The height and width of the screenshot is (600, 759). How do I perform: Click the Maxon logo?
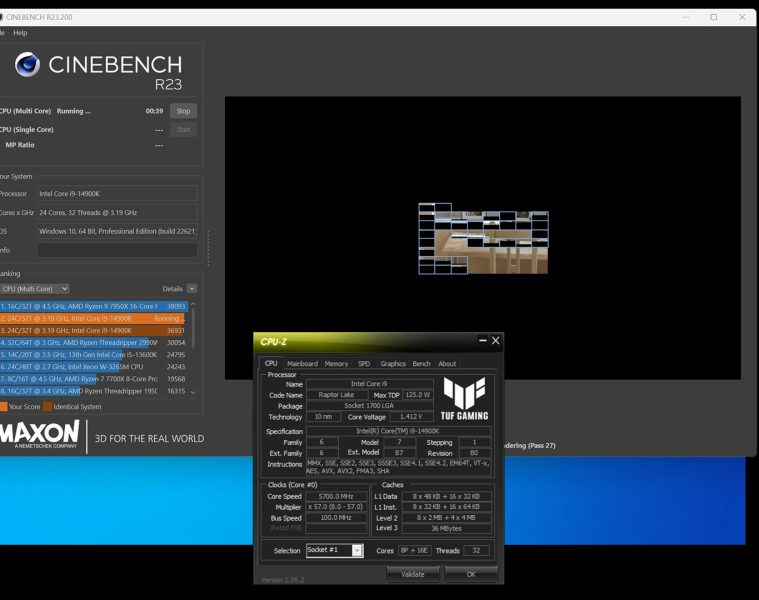point(40,434)
